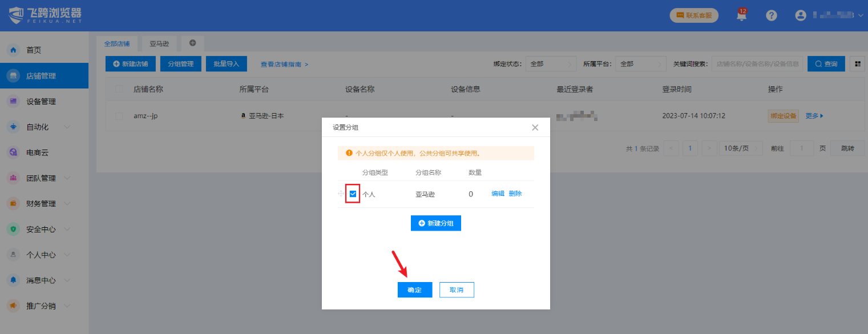Expand the 10条/页 page size dropdown
868x334 pixels.
pos(740,148)
